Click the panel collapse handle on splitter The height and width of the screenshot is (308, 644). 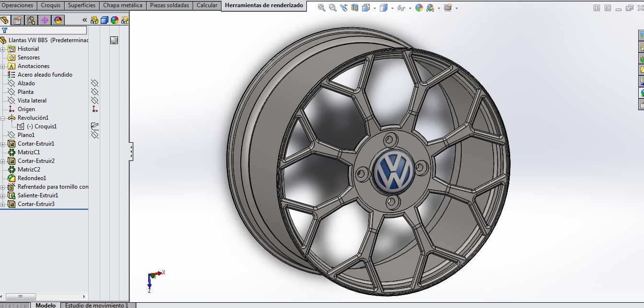pyautogui.click(x=131, y=151)
